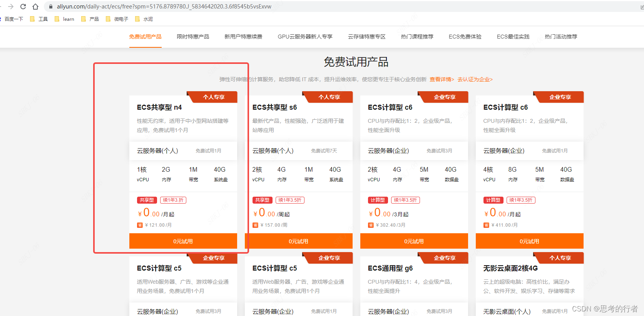The height and width of the screenshot is (316, 644).
Task: Click the 云服务器(个人) 免费试用7天 row
Action: click(x=299, y=151)
